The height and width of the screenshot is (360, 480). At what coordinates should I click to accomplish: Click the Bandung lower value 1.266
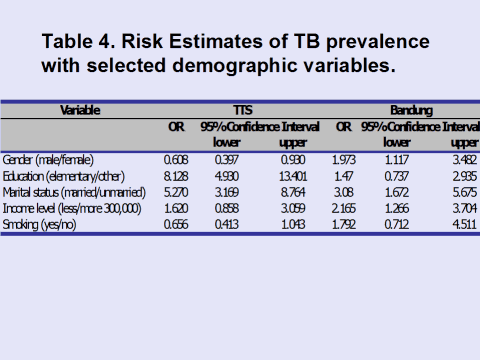click(x=397, y=209)
